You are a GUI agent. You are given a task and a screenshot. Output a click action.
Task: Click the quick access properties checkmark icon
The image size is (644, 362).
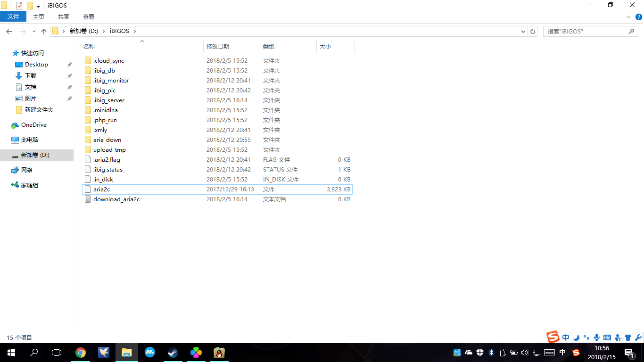19,6
